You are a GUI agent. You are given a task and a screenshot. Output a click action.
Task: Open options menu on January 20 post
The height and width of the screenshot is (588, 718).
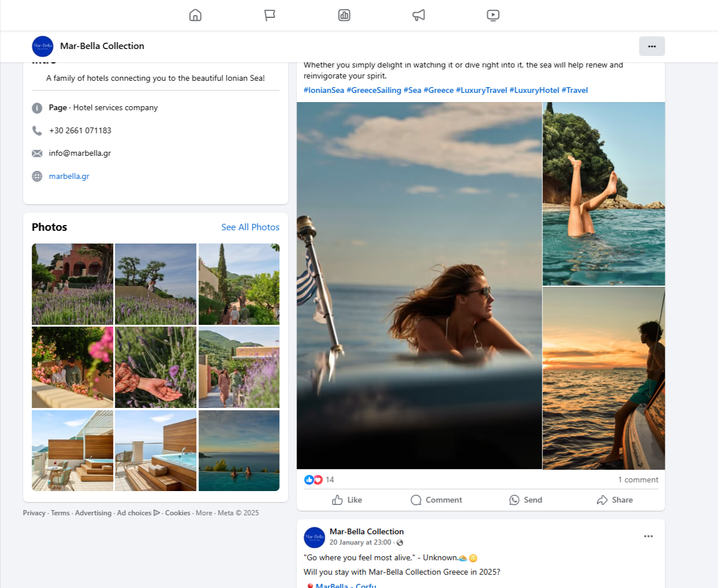[648, 536]
